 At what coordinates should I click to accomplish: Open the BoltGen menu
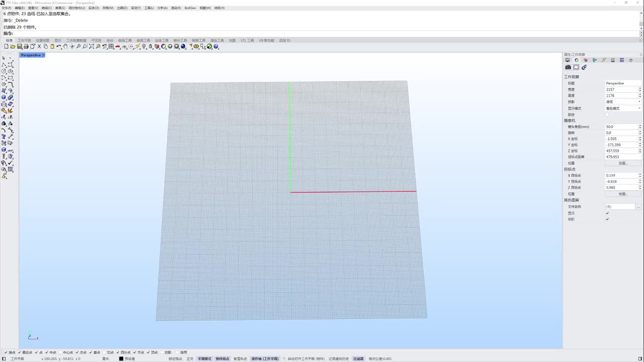(190, 8)
